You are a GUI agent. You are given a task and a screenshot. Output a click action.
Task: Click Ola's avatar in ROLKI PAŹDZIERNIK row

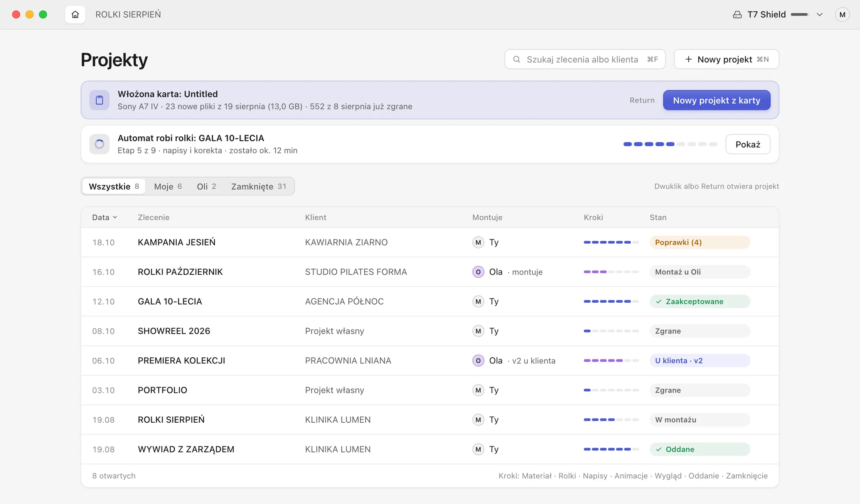[x=478, y=272]
